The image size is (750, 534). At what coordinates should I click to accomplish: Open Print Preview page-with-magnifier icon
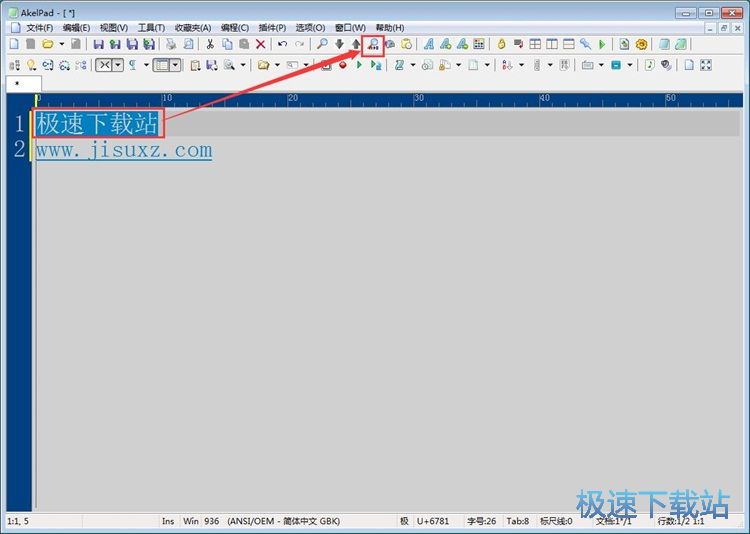tap(188, 44)
